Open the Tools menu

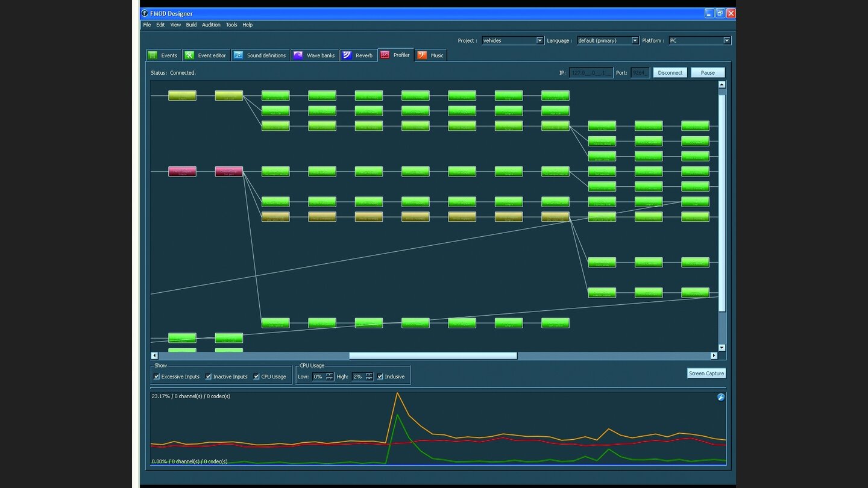click(x=231, y=25)
